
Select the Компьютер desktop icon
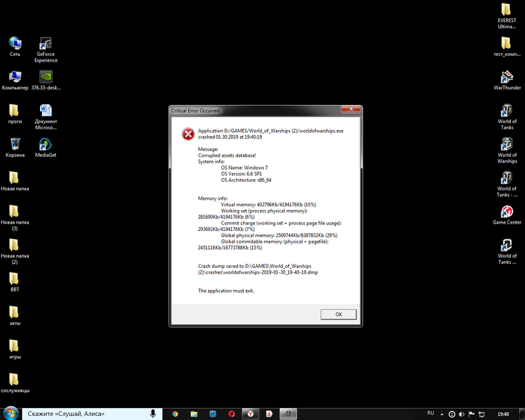(x=15, y=80)
